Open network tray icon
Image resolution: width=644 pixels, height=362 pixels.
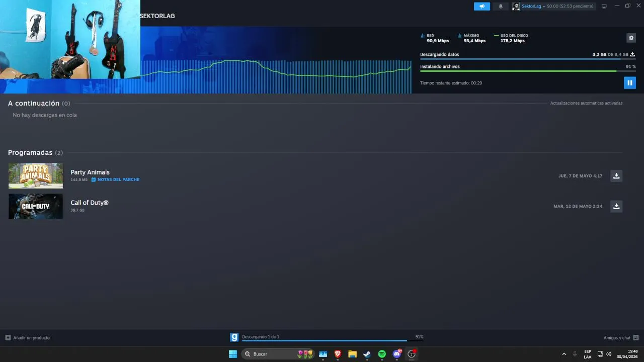pos(600,354)
